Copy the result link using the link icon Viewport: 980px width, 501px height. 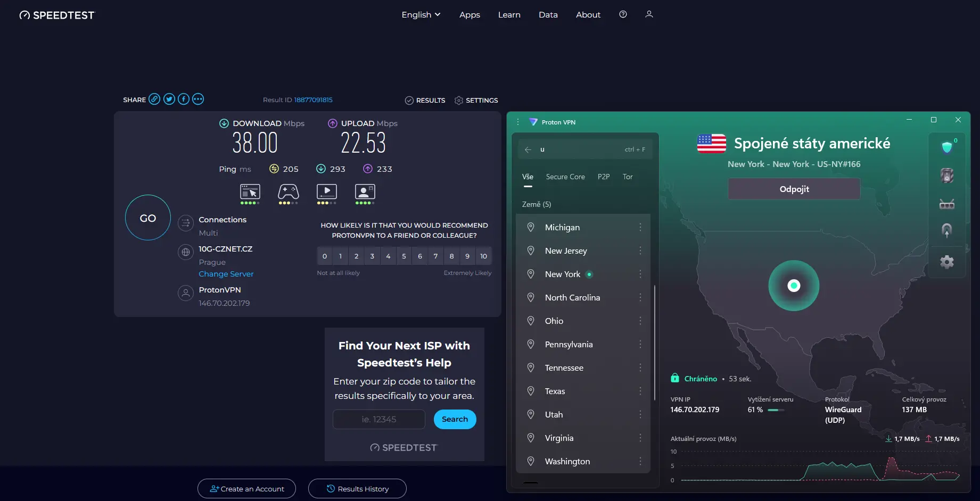click(x=154, y=99)
